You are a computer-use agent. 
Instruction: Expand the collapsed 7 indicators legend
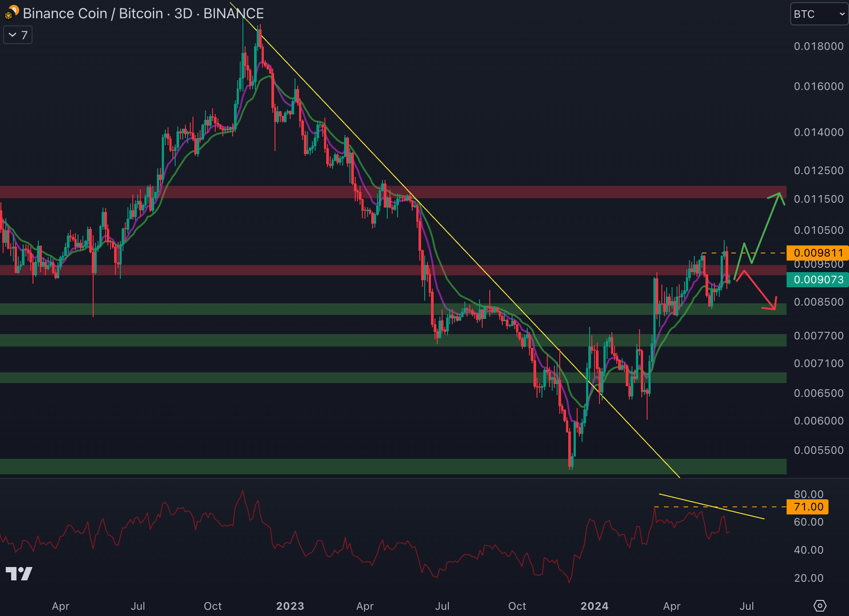(x=18, y=35)
